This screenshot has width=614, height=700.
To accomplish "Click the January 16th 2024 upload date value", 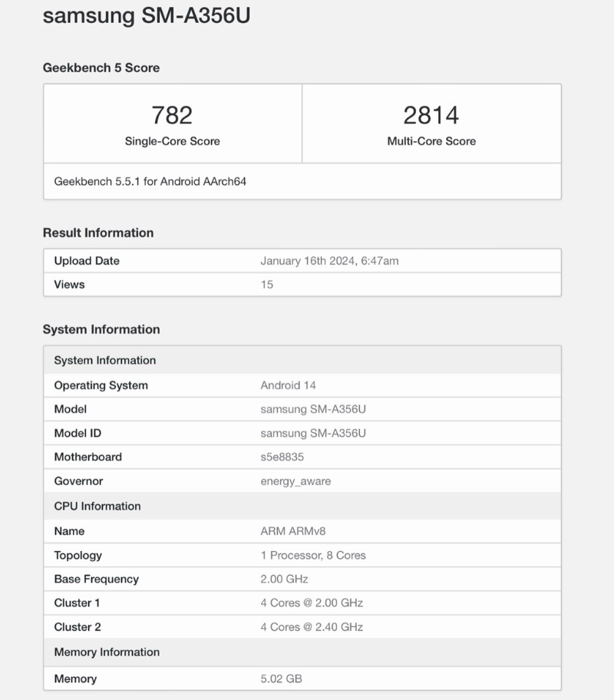I will [329, 261].
